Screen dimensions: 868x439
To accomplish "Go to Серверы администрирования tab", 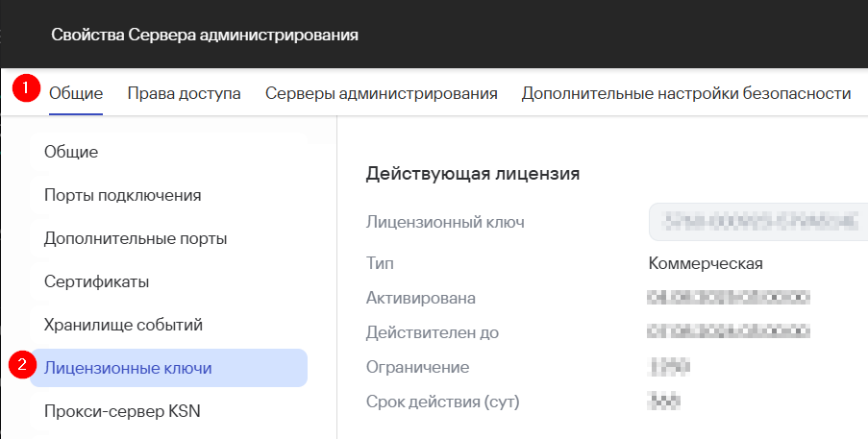I will (382, 93).
